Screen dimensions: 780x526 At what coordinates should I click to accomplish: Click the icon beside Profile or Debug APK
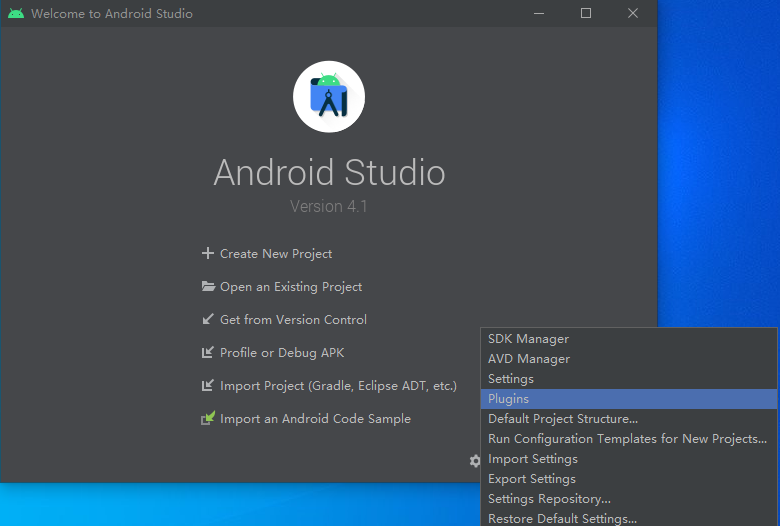(208, 352)
